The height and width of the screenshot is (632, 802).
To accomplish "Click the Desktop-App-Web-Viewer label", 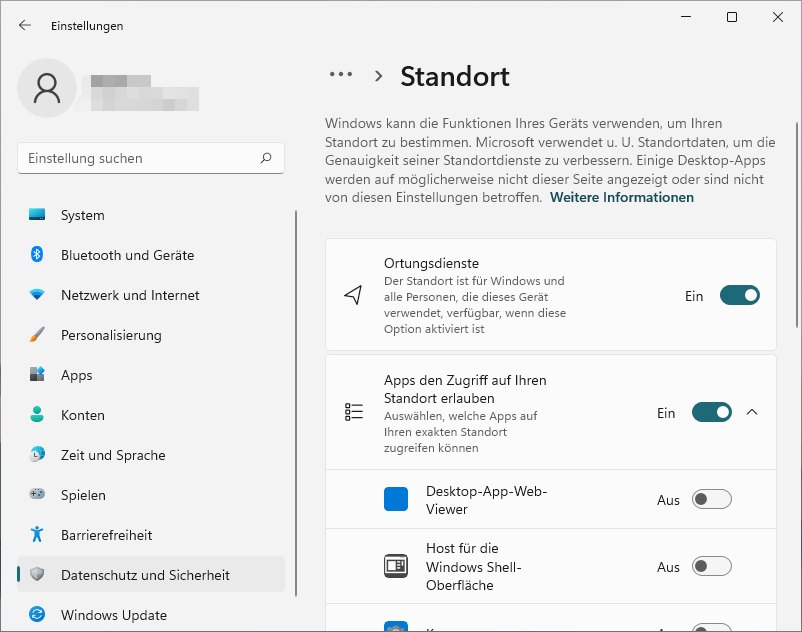I will pyautogui.click(x=486, y=500).
